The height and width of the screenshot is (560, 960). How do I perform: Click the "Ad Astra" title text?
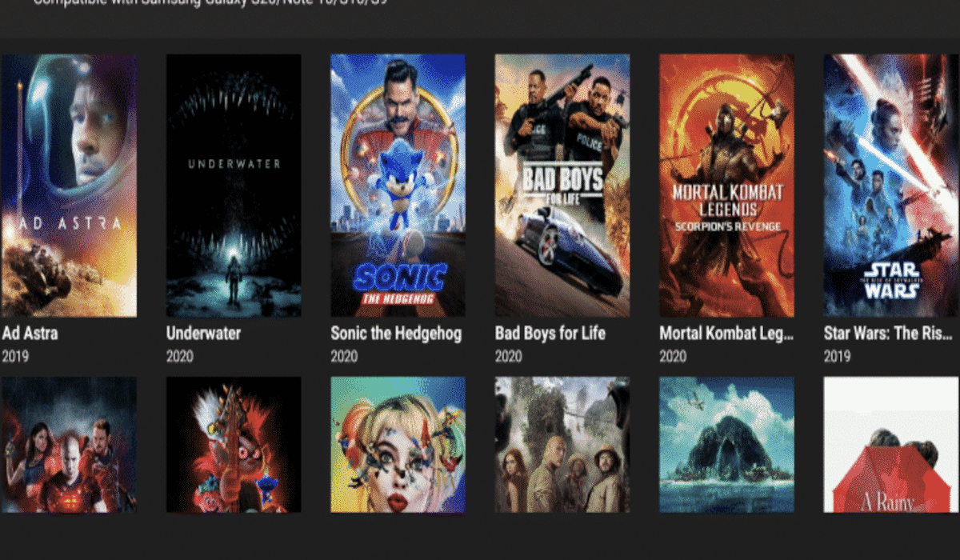point(28,334)
